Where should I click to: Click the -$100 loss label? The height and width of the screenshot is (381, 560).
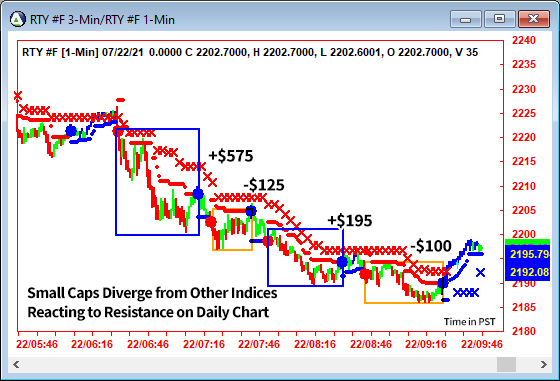click(431, 246)
